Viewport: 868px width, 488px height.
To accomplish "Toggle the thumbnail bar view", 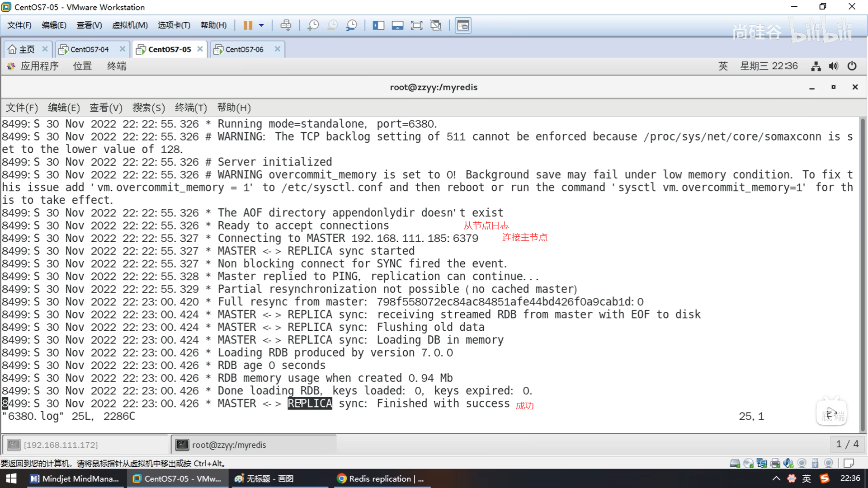I will coord(397,25).
